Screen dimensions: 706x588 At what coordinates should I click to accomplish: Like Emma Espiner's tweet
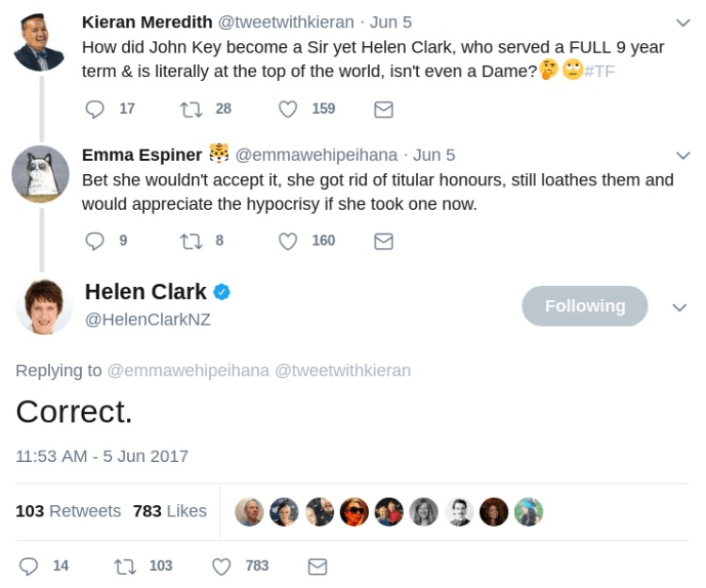coord(288,240)
